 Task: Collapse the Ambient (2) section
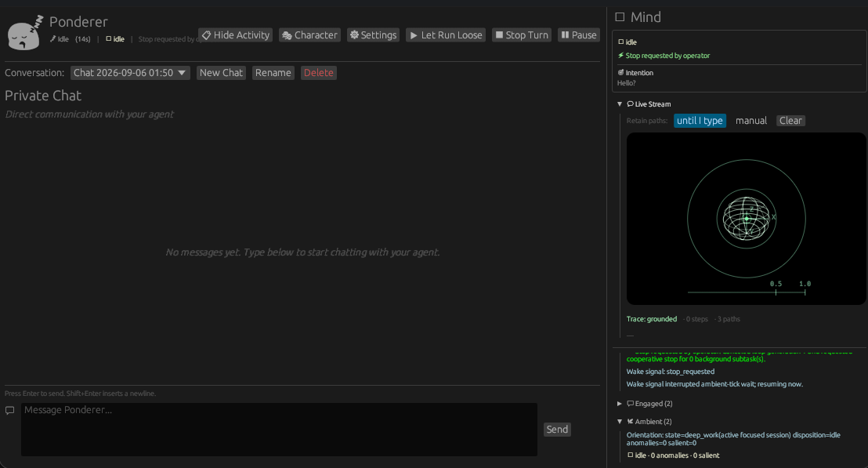[x=620, y=422]
